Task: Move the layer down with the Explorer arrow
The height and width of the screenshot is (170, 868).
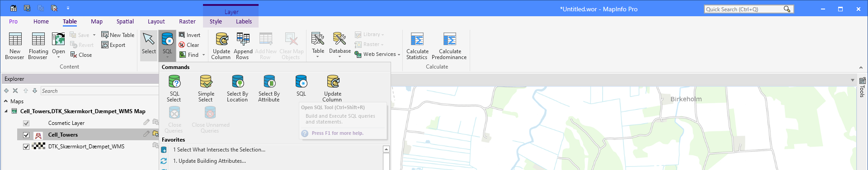Action: (x=35, y=91)
